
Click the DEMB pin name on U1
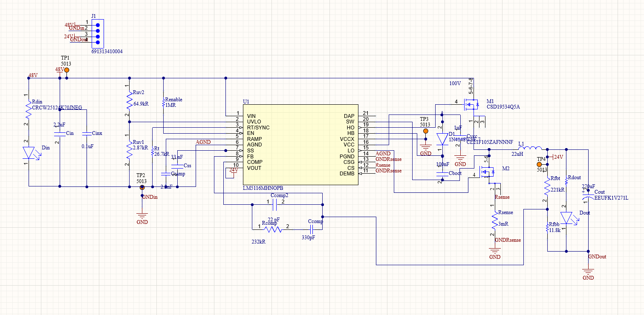347,174
